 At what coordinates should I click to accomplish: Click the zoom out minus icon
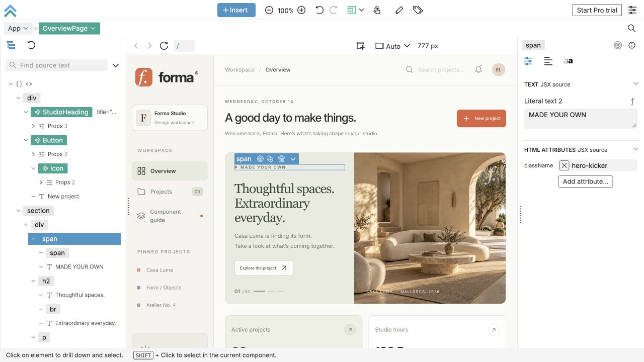click(x=269, y=10)
